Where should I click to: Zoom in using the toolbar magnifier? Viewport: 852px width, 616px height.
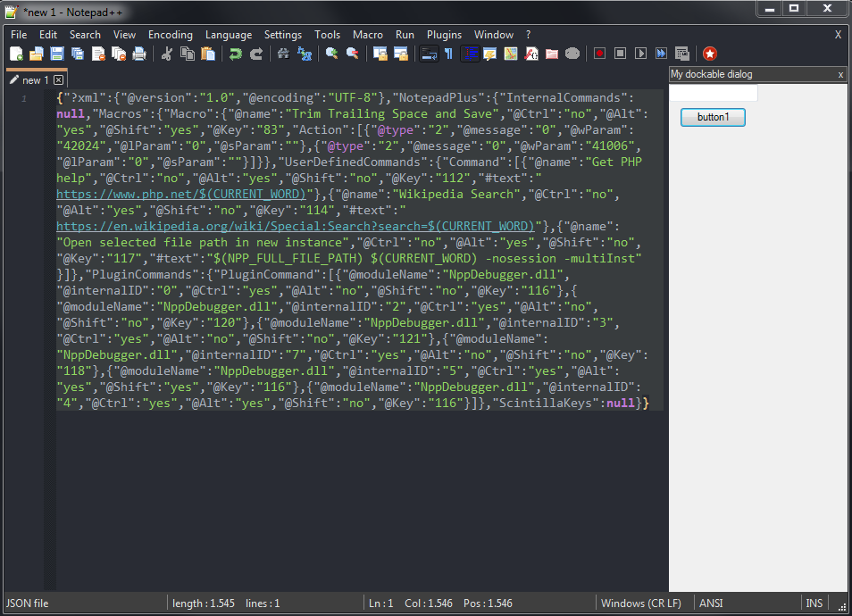(331, 54)
